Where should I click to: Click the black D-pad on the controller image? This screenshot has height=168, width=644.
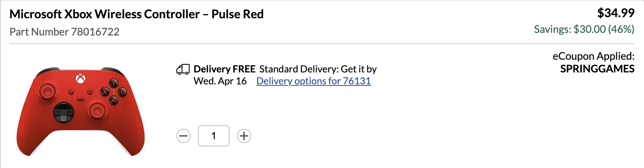coord(63,112)
